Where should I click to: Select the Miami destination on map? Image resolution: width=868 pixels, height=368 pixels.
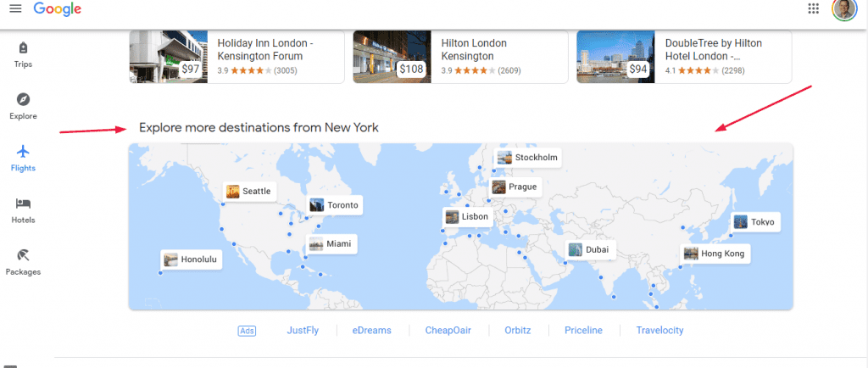click(331, 244)
